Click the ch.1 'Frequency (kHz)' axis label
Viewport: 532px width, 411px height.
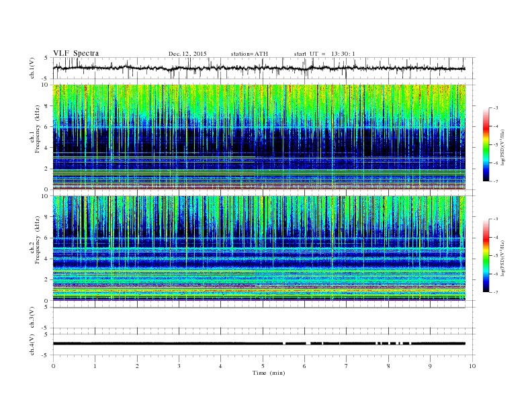click(x=38, y=129)
